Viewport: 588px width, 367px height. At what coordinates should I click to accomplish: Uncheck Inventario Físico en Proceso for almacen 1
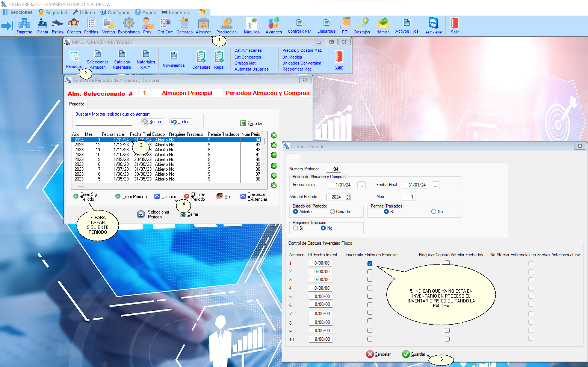click(x=370, y=264)
